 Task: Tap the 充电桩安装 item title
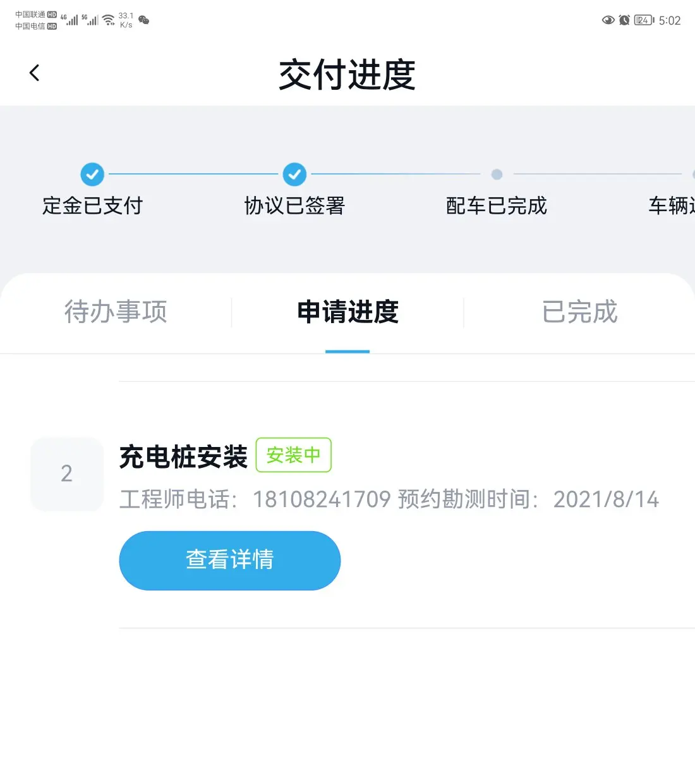tap(183, 456)
